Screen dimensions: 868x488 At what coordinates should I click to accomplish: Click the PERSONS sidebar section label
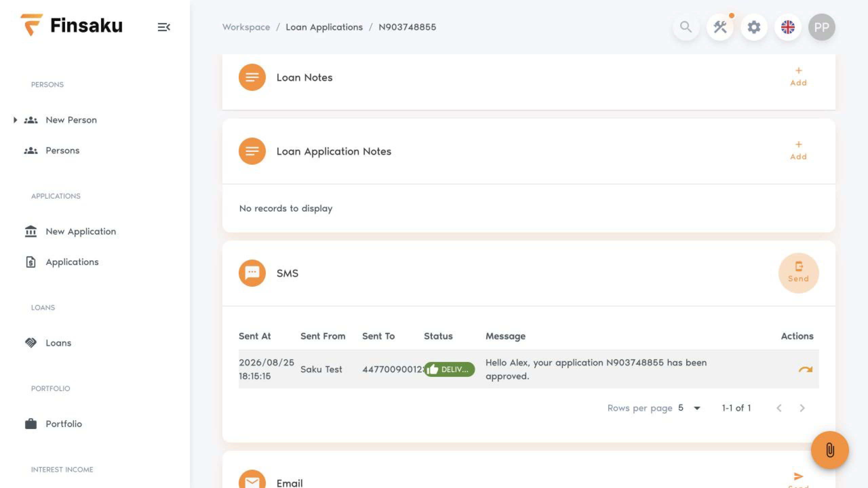pos(47,84)
